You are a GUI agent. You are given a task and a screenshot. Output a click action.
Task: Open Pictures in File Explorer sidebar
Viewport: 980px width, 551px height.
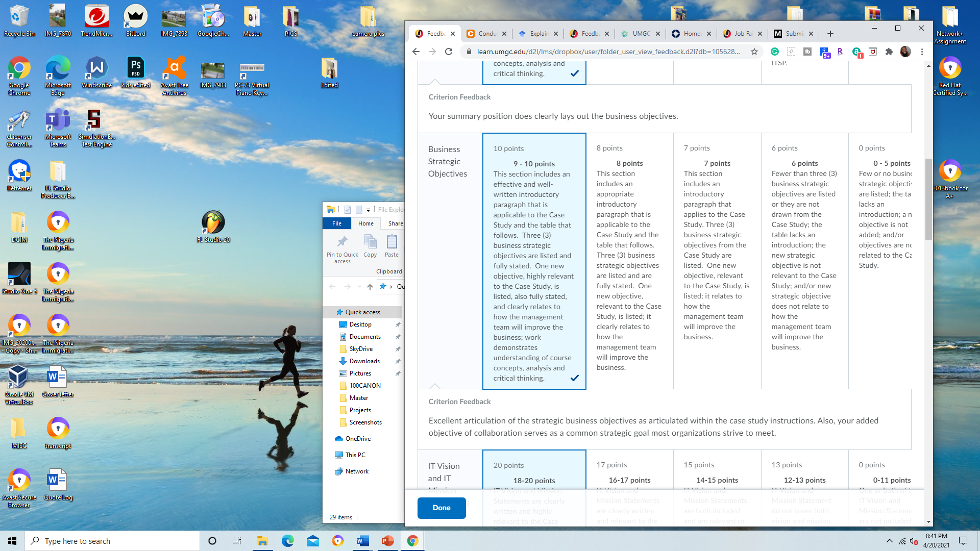[360, 373]
